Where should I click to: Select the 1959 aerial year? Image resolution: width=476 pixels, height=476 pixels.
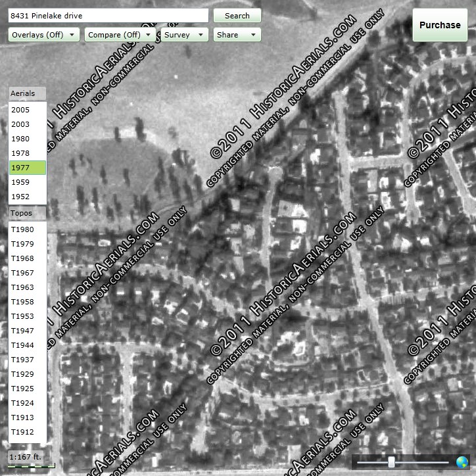[x=28, y=182]
